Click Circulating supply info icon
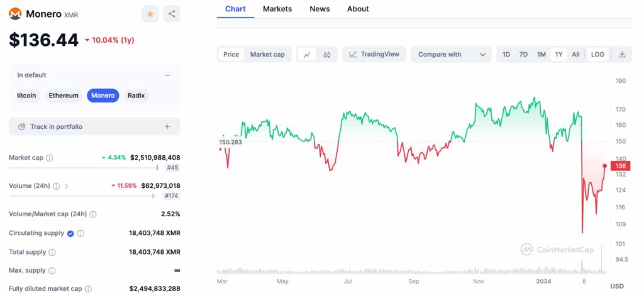 [81, 233]
